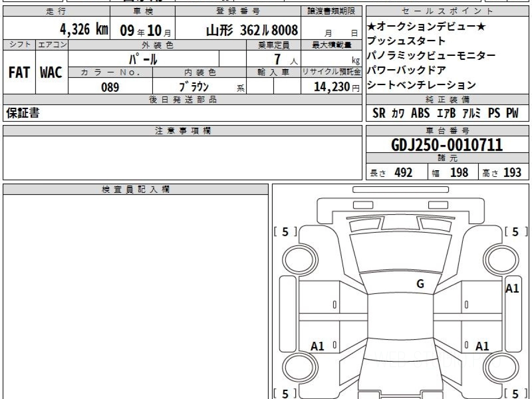Select the 走行 header cell
The width and height of the screenshot is (532, 399).
[56, 12]
